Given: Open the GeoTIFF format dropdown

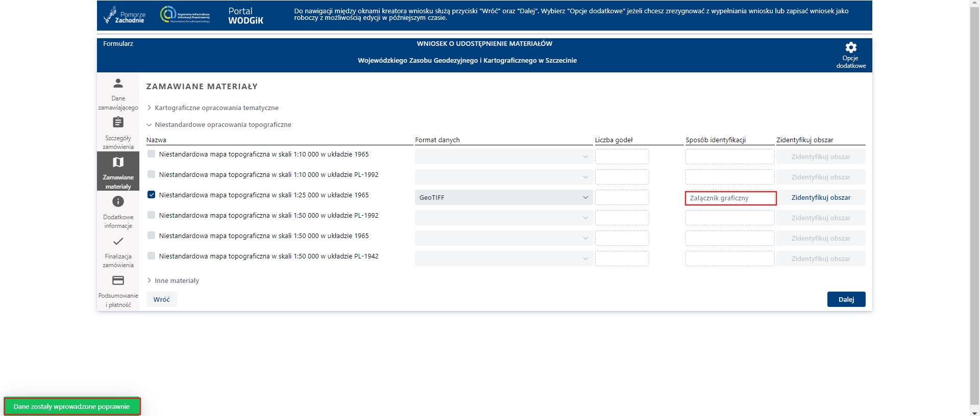Looking at the screenshot, I should [503, 198].
